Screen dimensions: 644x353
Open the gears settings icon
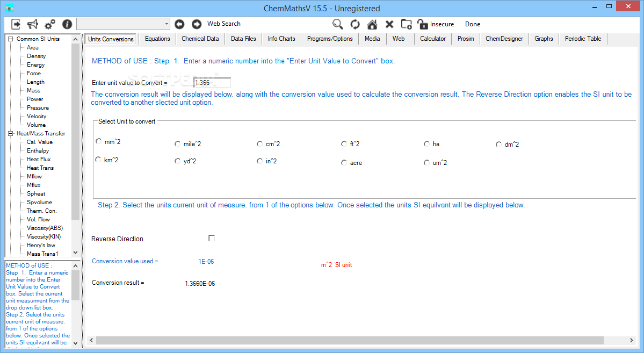tap(50, 24)
